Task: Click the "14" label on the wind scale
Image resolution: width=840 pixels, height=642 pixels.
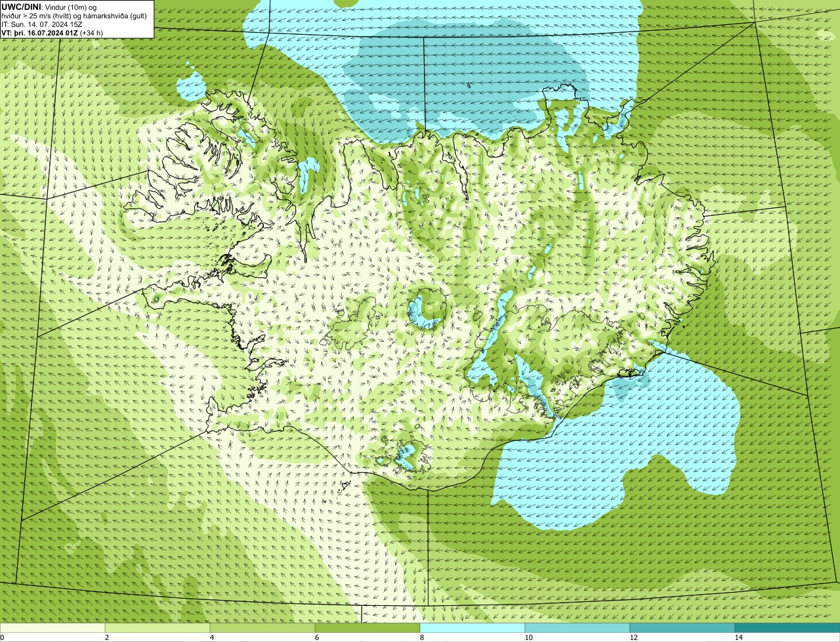Action: 738,637
